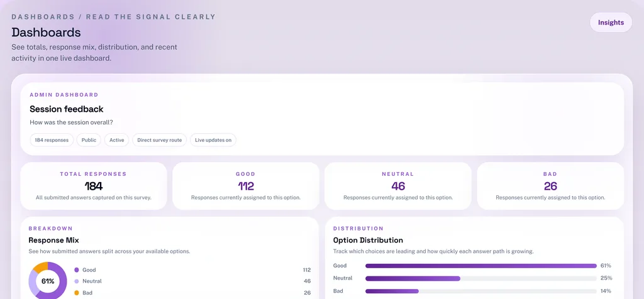Click the Bad orange legend dot
644x299 pixels.
click(x=76, y=293)
